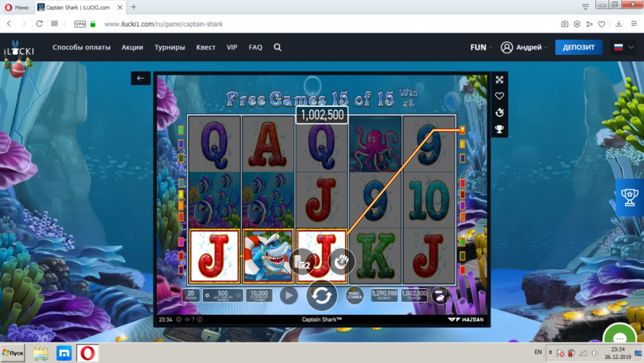Toggle the rabbit speed mode icon
The height and width of the screenshot is (363, 644).
coord(440,295)
